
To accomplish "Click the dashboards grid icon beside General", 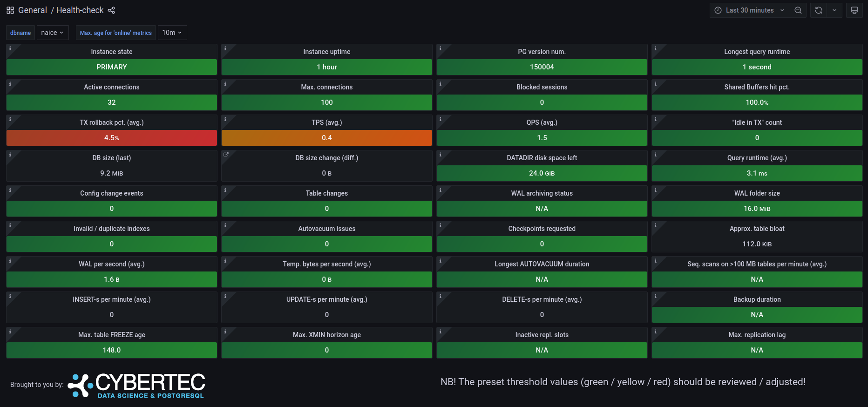I will point(10,10).
